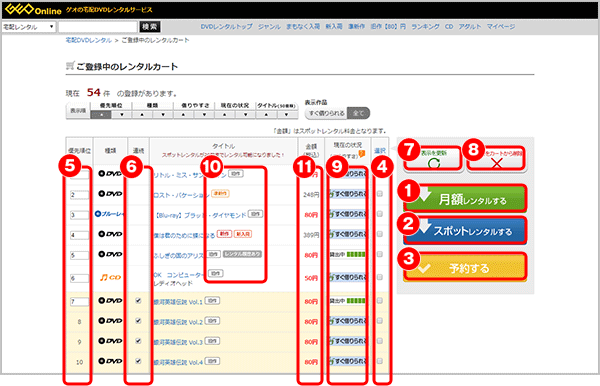Screen dimensions: 600x386
Task: Follow the 宅配DVDレンタル breadcrumb link
Action: [89, 40]
